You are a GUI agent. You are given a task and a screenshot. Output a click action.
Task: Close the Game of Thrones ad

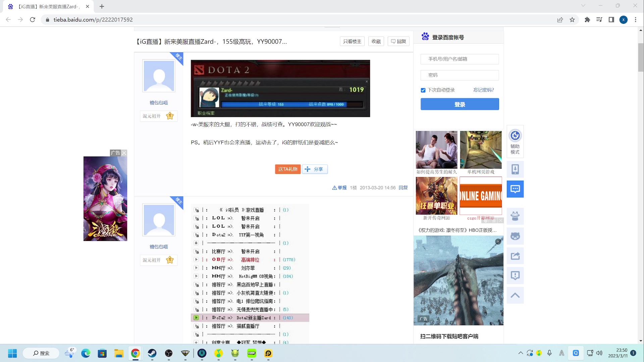click(x=498, y=242)
